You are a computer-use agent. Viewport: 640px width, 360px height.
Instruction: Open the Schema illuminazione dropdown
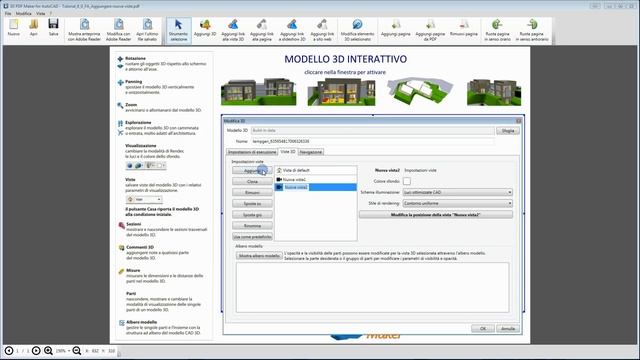[x=457, y=192]
